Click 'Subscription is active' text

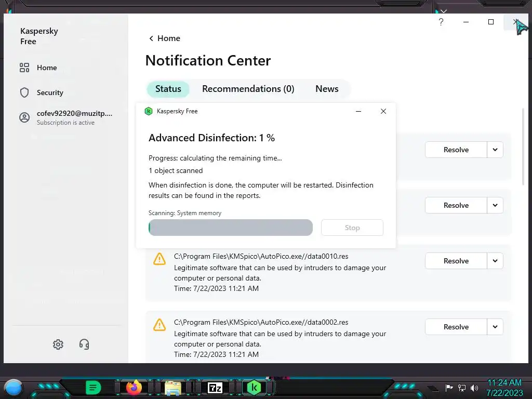(65, 123)
